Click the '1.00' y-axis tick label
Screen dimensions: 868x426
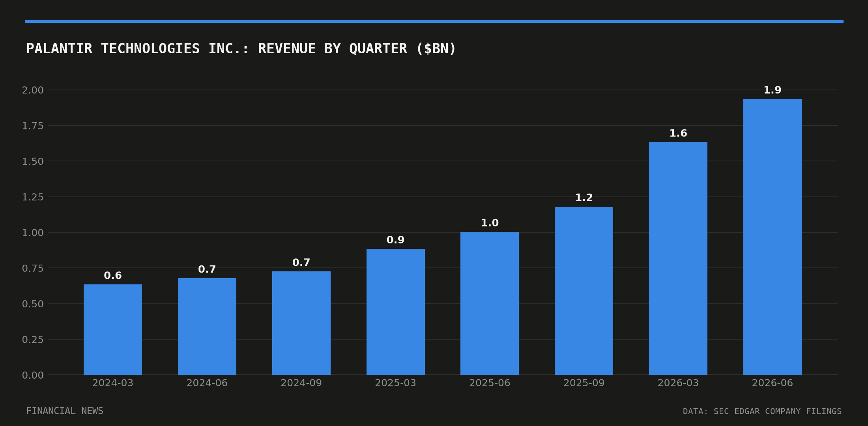coord(33,233)
